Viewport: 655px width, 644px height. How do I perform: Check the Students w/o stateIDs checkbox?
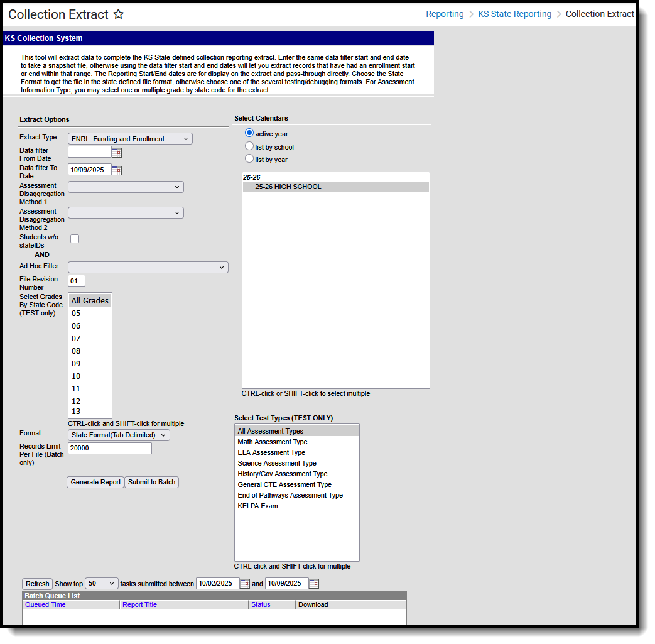74,239
